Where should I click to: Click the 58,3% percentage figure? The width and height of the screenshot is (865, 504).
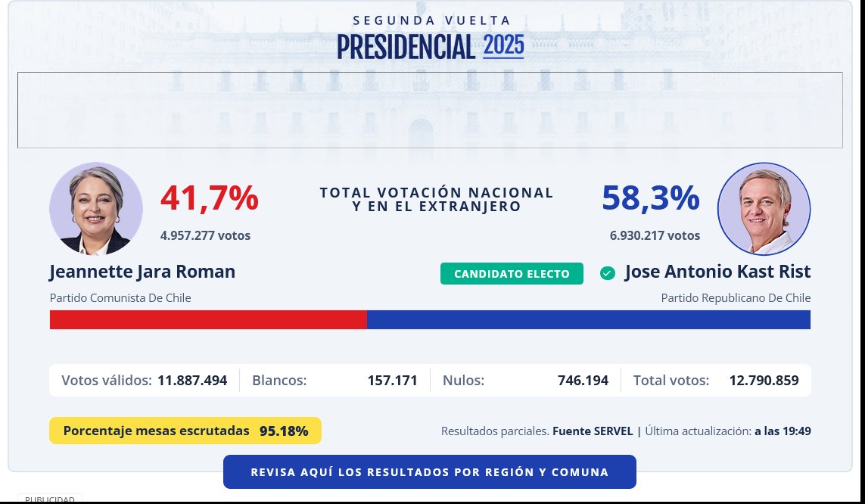click(650, 198)
